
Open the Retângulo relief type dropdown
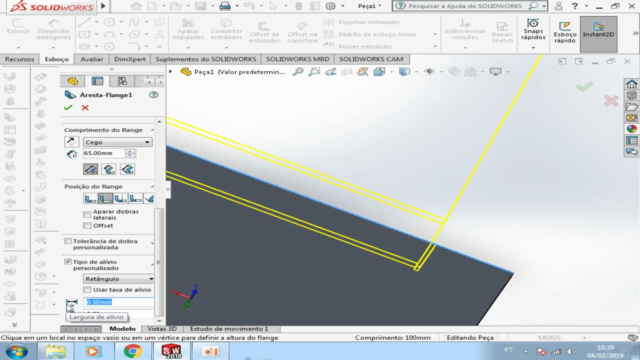coord(119,279)
